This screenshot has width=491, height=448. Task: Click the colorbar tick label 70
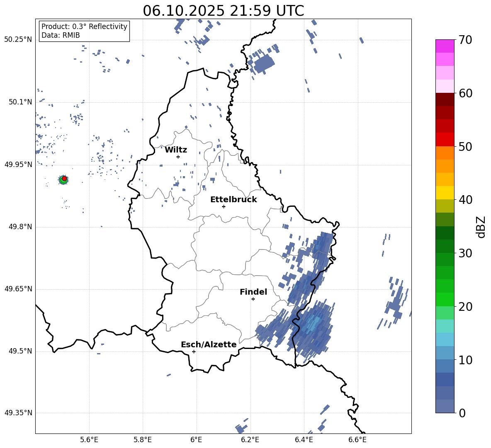point(465,40)
